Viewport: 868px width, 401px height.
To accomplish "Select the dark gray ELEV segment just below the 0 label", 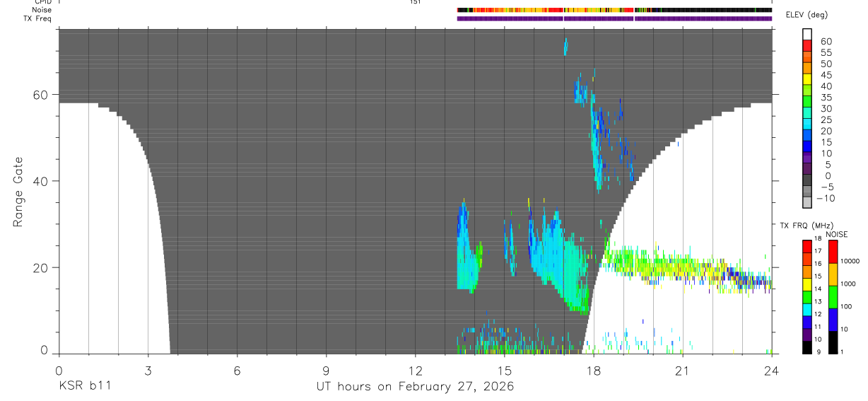I will 807,180.
